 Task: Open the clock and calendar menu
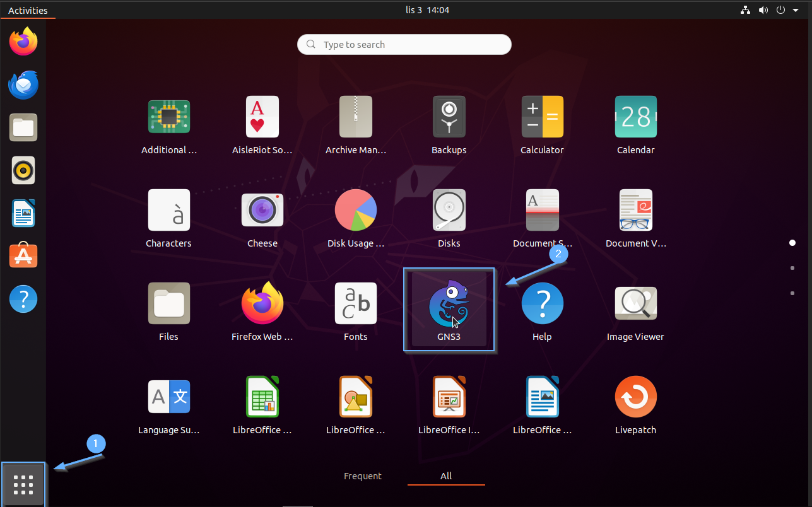[427, 10]
